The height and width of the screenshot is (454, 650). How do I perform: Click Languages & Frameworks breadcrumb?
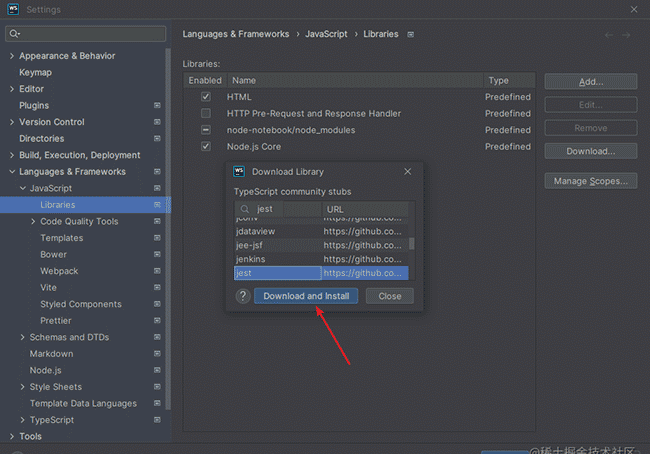[x=236, y=34]
